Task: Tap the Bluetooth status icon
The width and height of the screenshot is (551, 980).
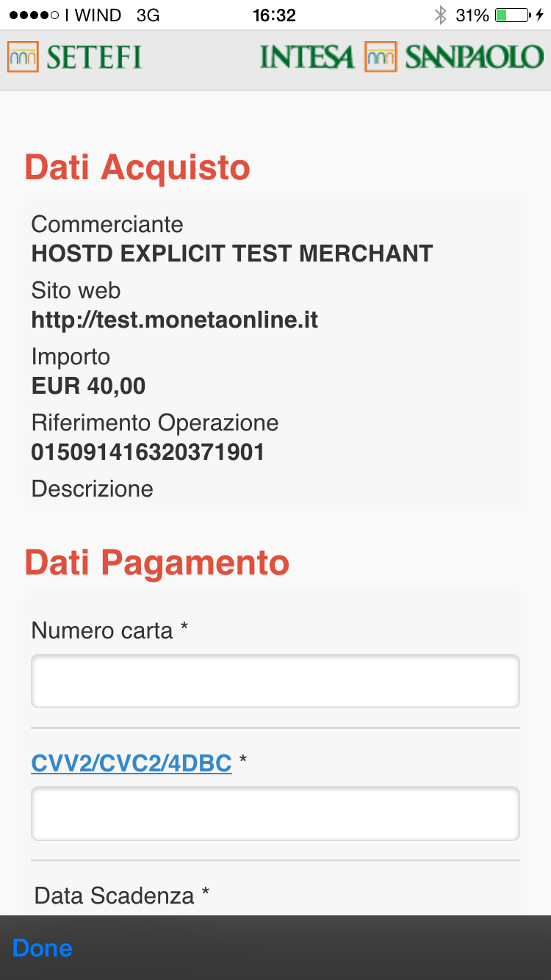Action: pyautogui.click(x=440, y=15)
